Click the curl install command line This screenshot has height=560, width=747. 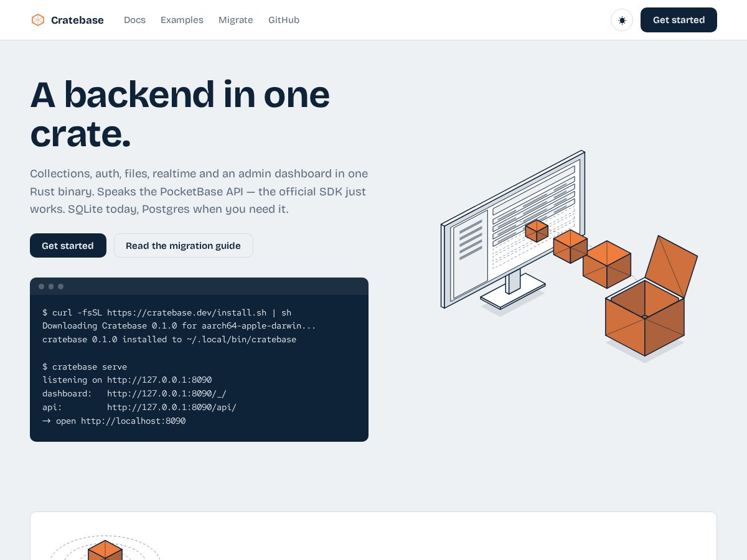(167, 312)
